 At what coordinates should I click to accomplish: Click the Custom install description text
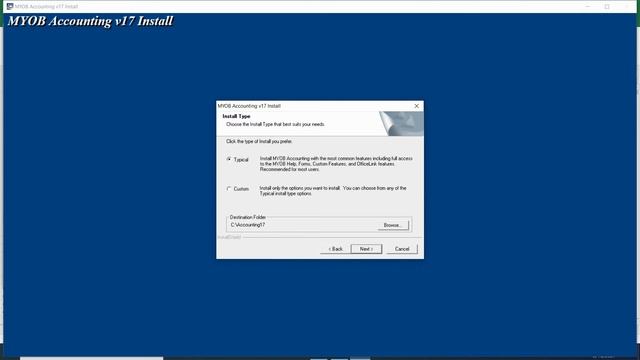click(x=333, y=191)
